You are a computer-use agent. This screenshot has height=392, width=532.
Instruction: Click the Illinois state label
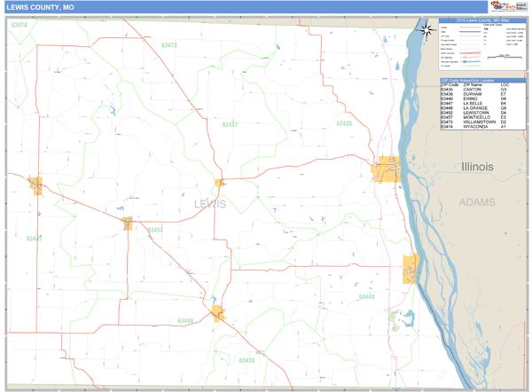[478, 167]
